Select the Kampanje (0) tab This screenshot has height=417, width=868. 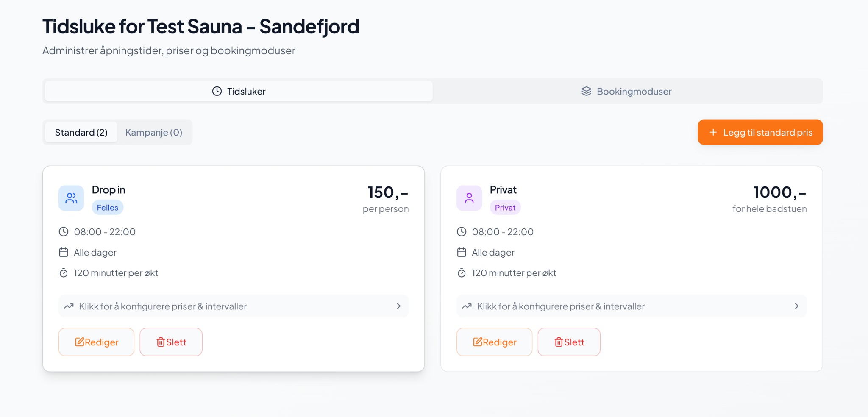coord(153,132)
